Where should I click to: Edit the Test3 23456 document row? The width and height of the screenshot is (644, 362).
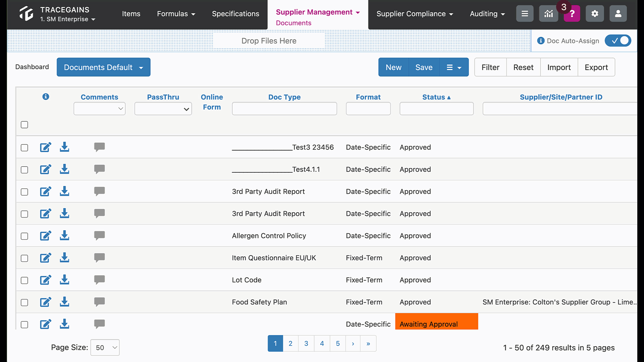click(46, 147)
